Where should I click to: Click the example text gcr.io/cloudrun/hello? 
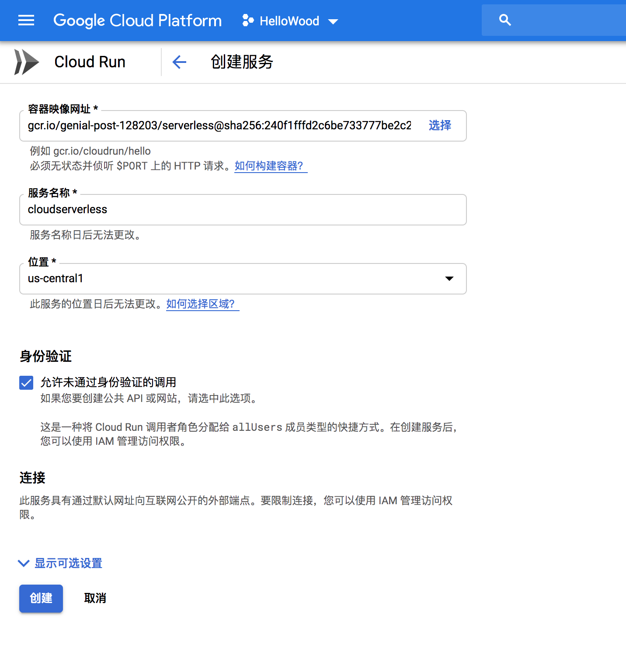pos(102,151)
